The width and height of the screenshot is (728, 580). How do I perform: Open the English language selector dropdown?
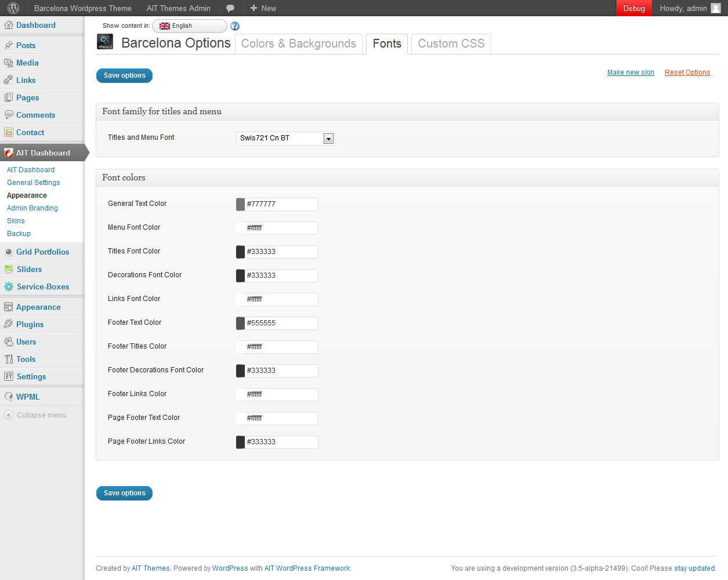click(x=190, y=26)
